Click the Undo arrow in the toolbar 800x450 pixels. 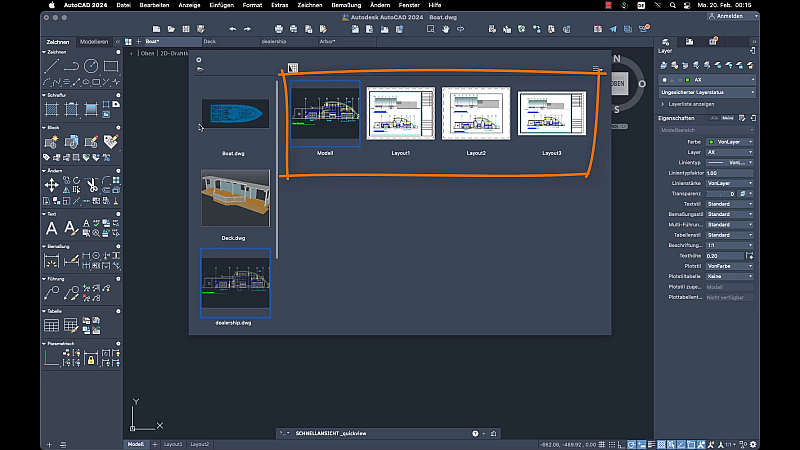(x=233, y=29)
